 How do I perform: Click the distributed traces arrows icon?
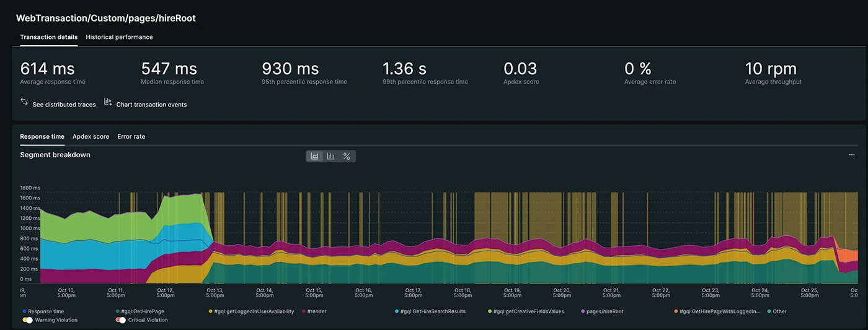click(x=24, y=102)
